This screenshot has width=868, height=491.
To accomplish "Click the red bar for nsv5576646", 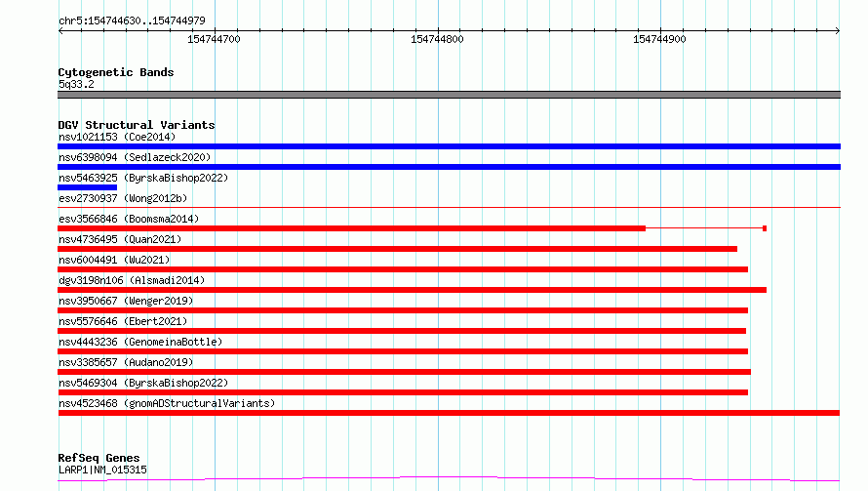I will click(x=402, y=331).
